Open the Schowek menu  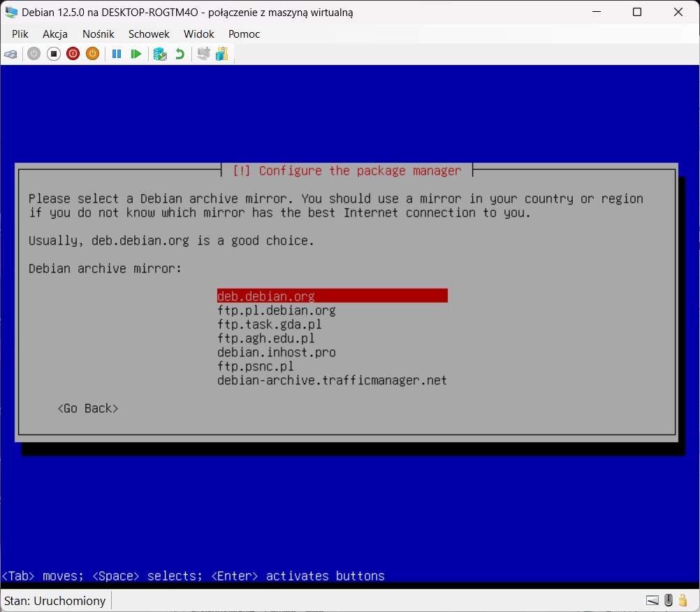pyautogui.click(x=149, y=34)
